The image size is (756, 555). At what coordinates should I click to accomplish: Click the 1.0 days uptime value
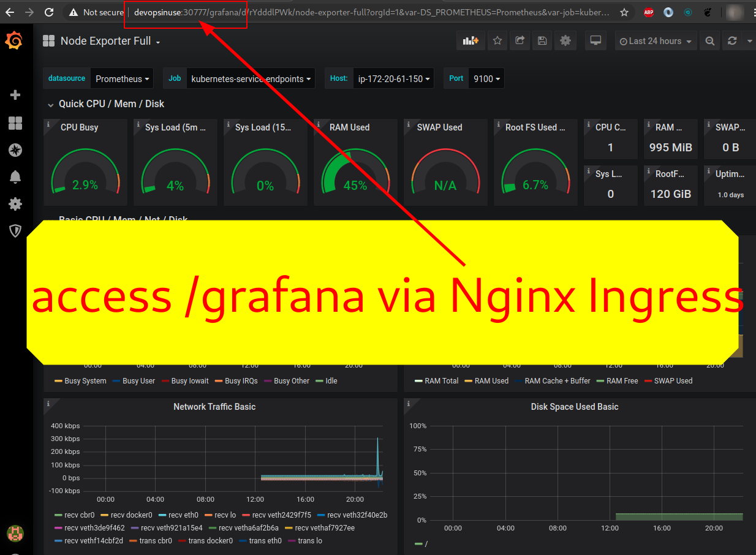click(731, 195)
